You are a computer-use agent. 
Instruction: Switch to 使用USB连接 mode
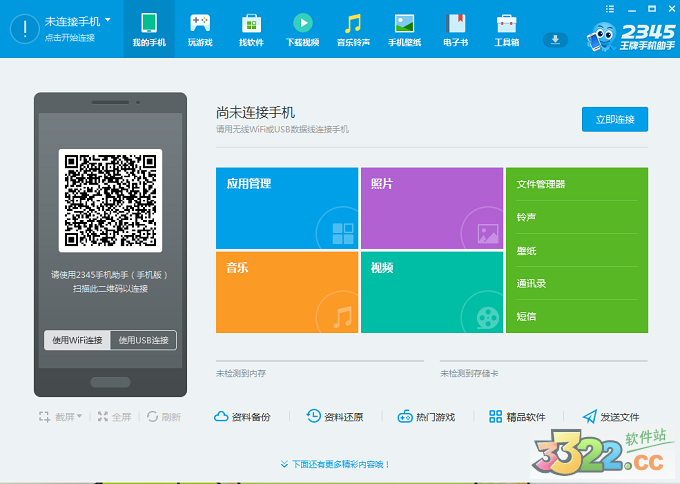pos(144,340)
